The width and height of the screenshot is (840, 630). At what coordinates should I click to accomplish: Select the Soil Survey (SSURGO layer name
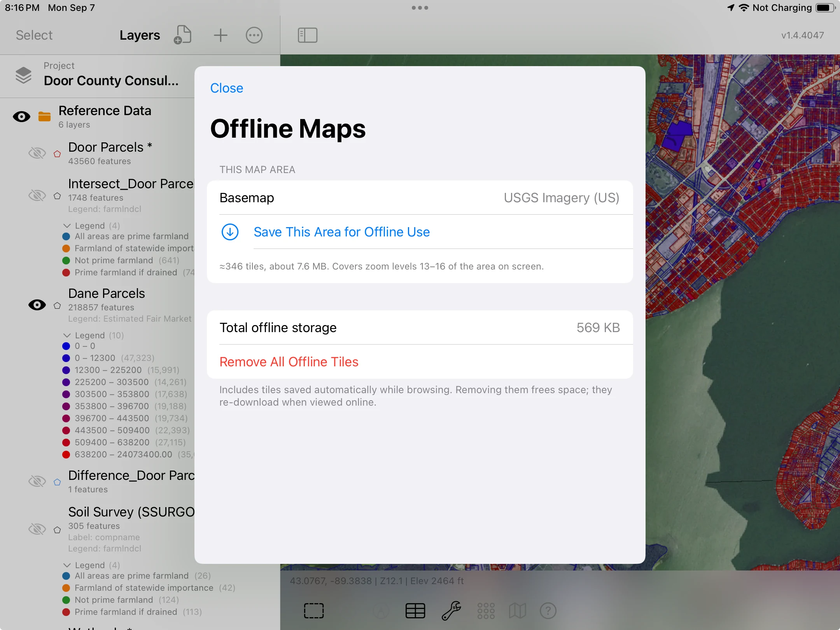point(131,512)
